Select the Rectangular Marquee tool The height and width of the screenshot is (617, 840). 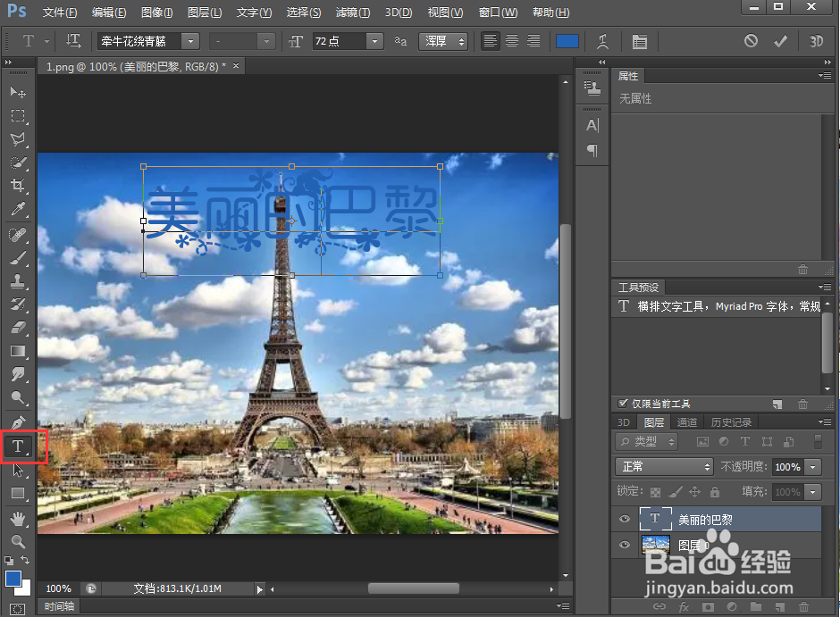(18, 115)
